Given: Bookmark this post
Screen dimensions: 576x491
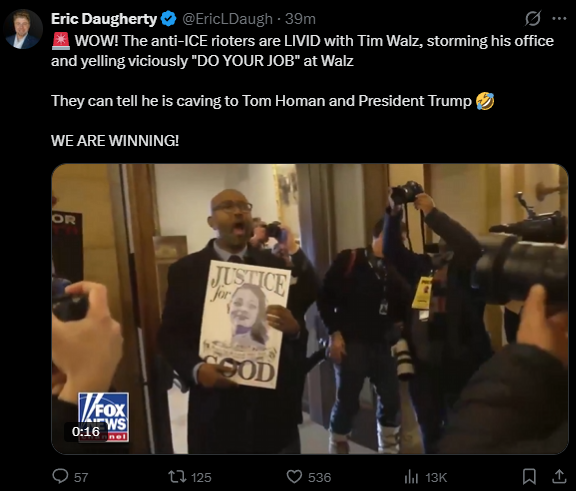Looking at the screenshot, I should (x=529, y=477).
